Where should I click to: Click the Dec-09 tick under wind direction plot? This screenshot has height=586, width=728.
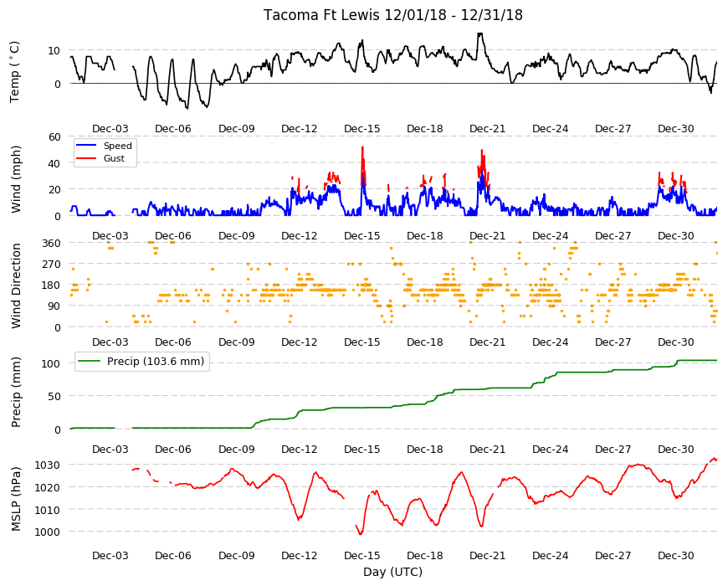coord(236,342)
